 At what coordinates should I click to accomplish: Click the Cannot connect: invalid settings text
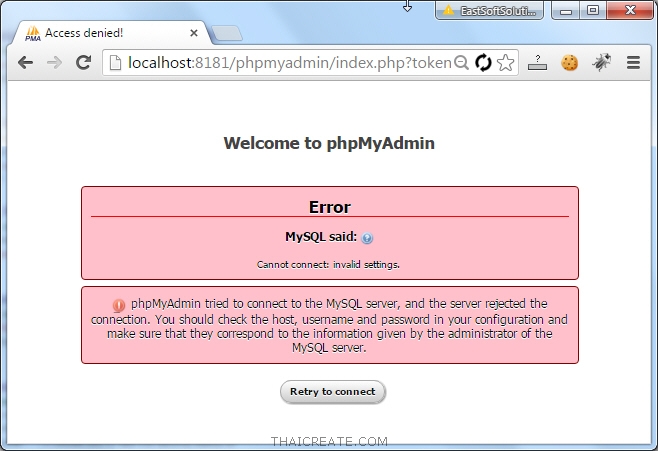328,265
